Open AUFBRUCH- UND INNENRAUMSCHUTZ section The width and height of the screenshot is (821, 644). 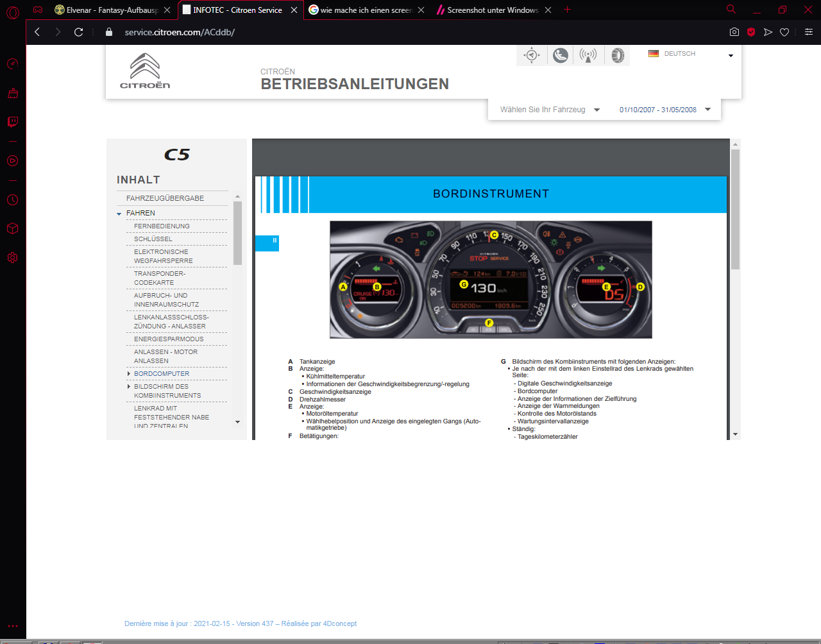(166, 300)
